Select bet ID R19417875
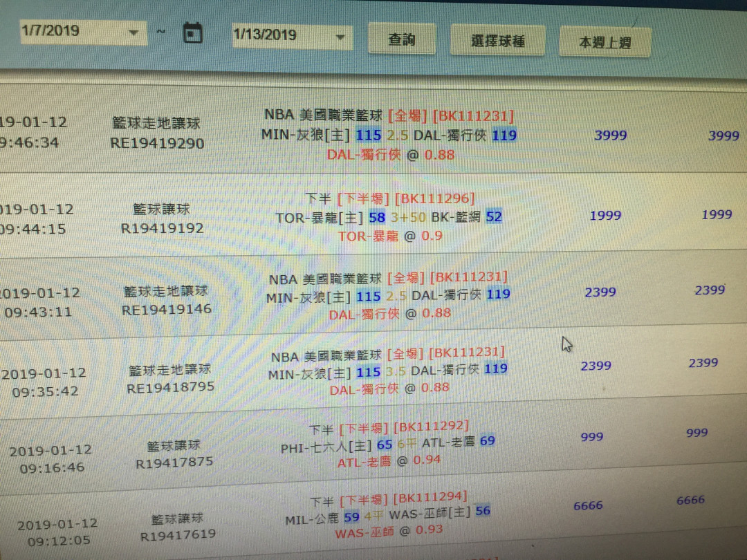The image size is (747, 560). coord(174,463)
